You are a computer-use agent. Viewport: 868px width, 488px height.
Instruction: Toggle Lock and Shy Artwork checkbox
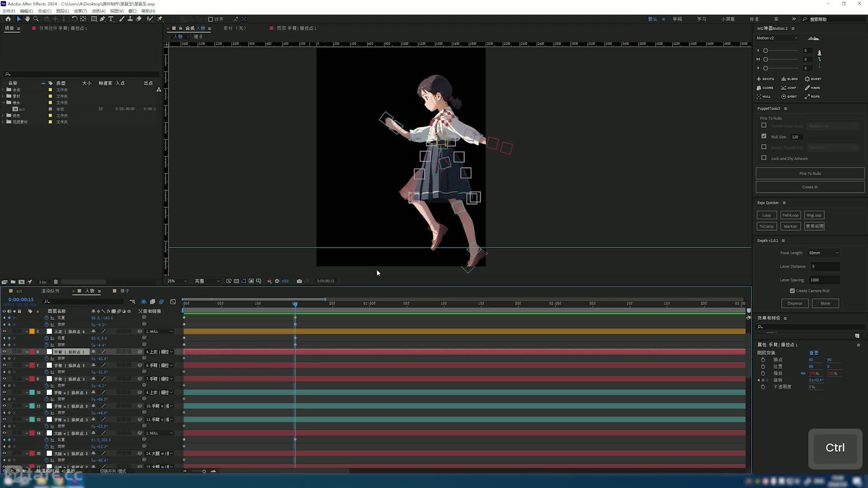coord(764,158)
